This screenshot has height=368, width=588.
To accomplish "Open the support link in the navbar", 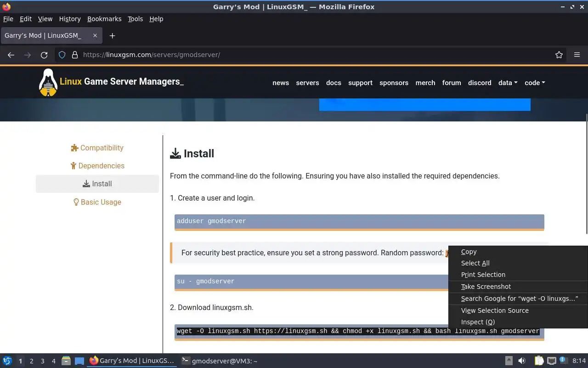I will [x=360, y=83].
